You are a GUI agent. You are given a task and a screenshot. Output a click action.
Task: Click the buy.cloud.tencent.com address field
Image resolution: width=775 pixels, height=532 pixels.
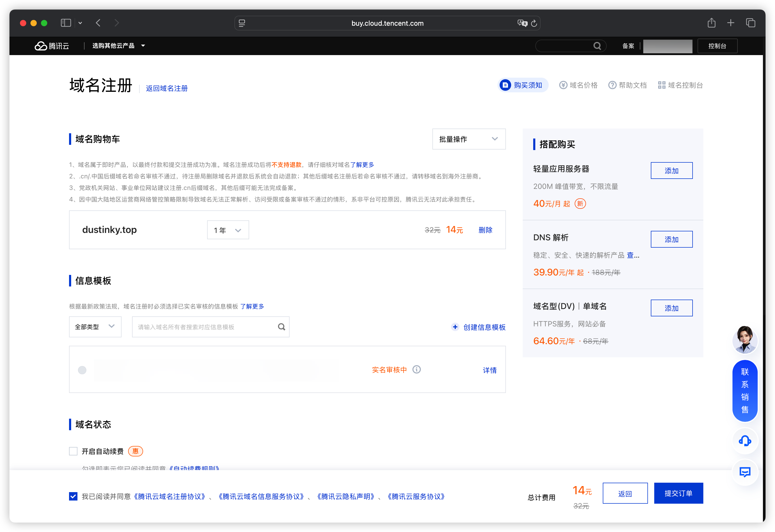pos(387,23)
